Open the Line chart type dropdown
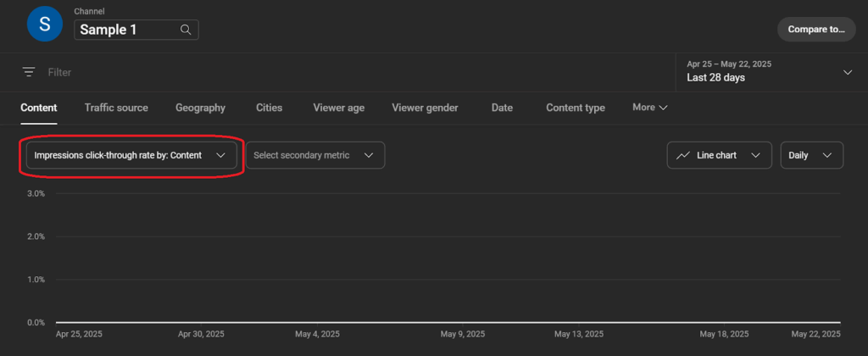The image size is (868, 356). click(x=719, y=156)
